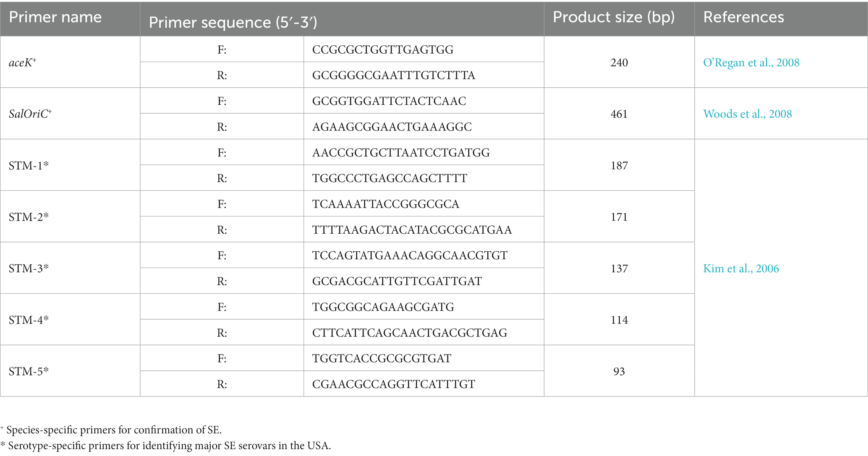Click the serotype-specific primers footnote
This screenshot has height=456, width=868.
coord(165,446)
